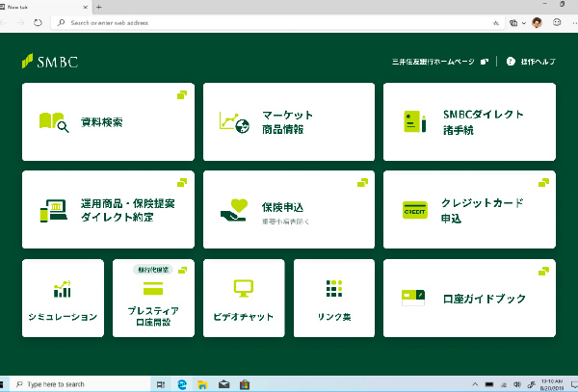Screen dimensions: 578x392
Task: Click the smiley feedback icon
Action: (557, 22)
